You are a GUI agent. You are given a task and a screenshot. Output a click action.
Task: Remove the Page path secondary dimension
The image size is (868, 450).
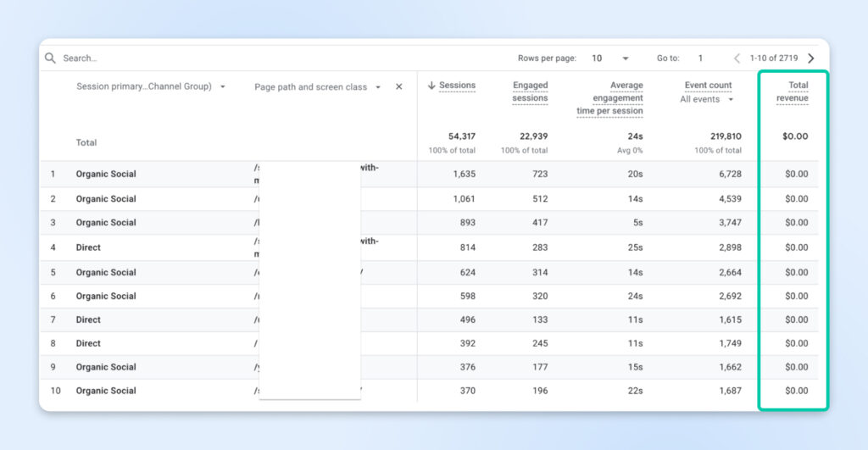[399, 86]
